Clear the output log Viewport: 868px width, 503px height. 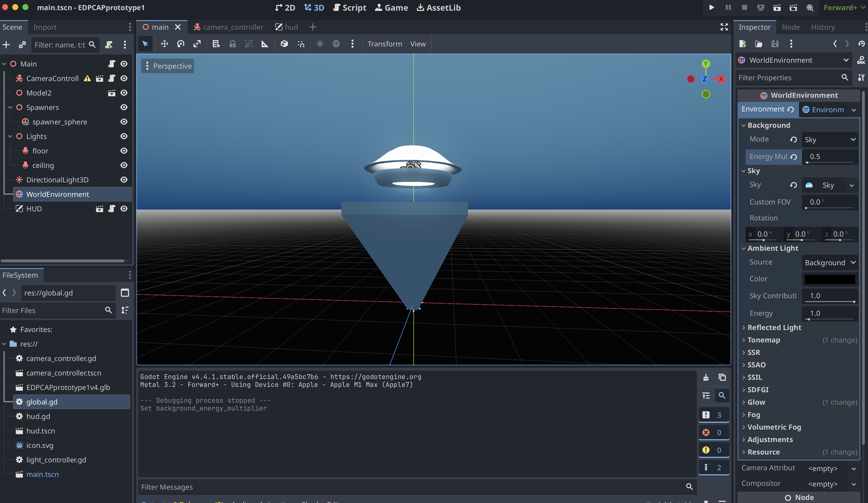click(706, 378)
